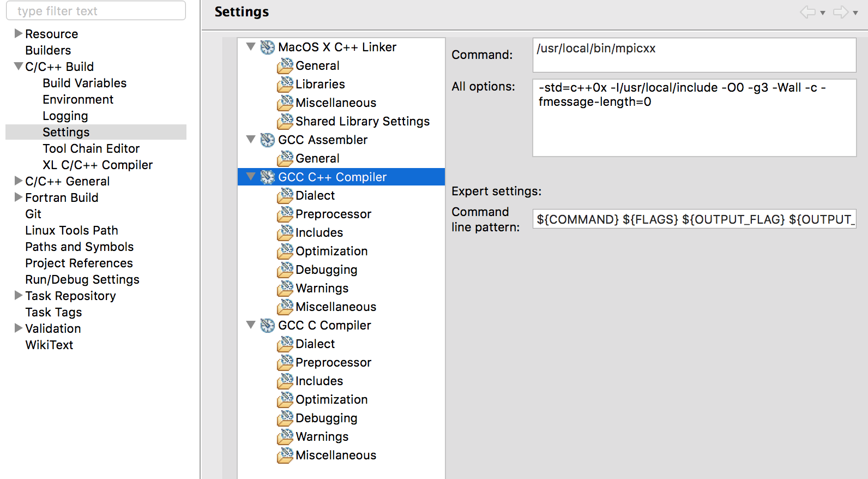Click the MacOS X C++ Linker tool icon
The image size is (868, 479).
click(x=267, y=47)
